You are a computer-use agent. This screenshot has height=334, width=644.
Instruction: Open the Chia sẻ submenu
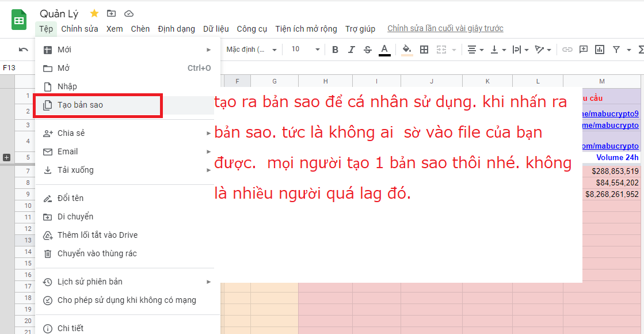[128, 133]
